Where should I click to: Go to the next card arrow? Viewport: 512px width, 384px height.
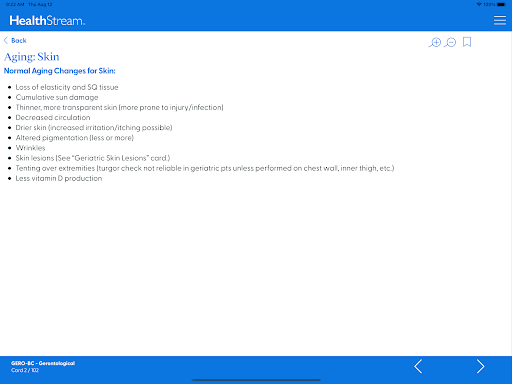coord(480,366)
